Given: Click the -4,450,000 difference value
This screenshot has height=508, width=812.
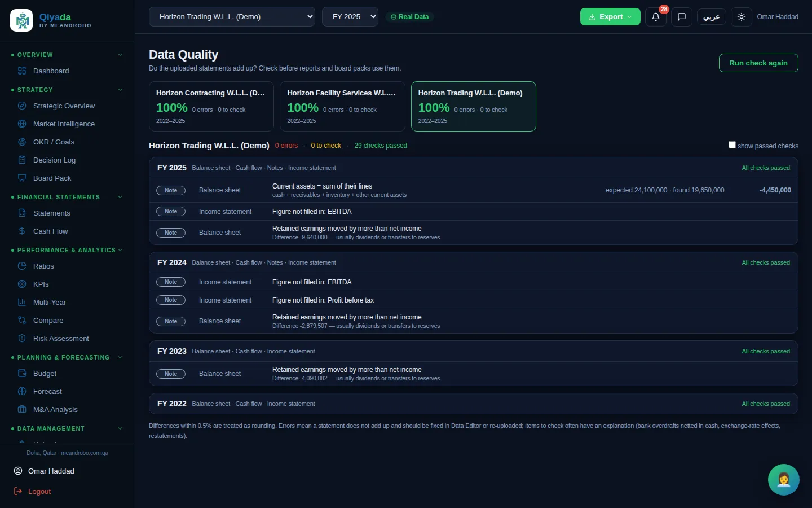Looking at the screenshot, I should [775, 190].
